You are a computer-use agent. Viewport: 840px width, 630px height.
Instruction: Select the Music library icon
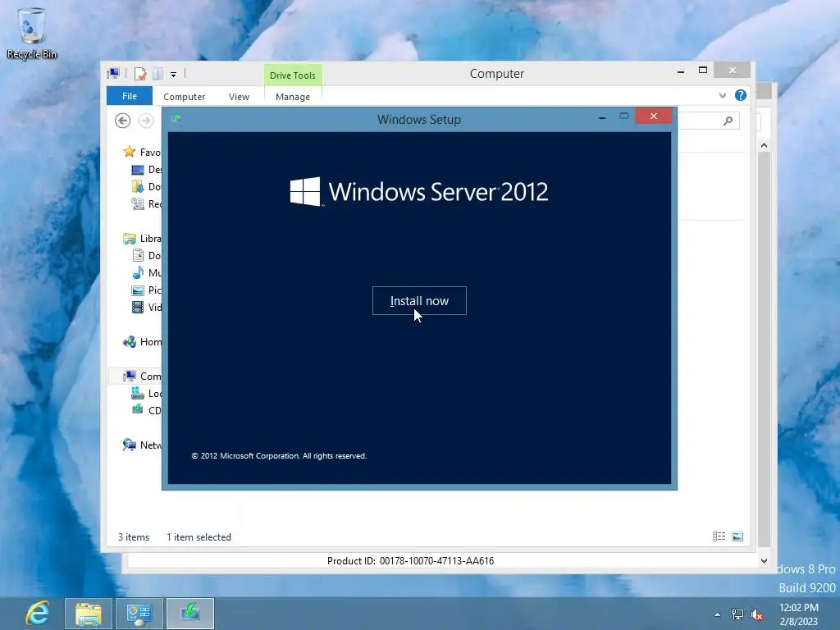(138, 272)
